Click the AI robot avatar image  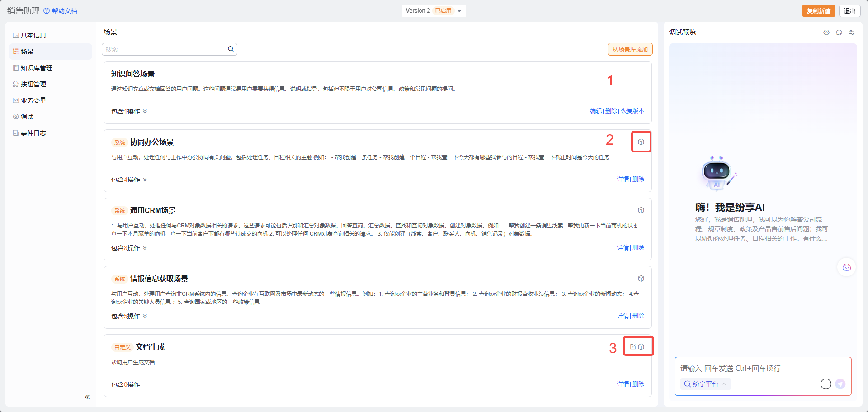point(718,174)
